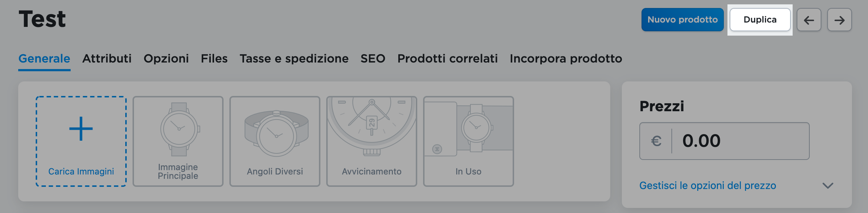This screenshot has height=213, width=868.
Task: Go to previous product with left arrow
Action: (809, 20)
